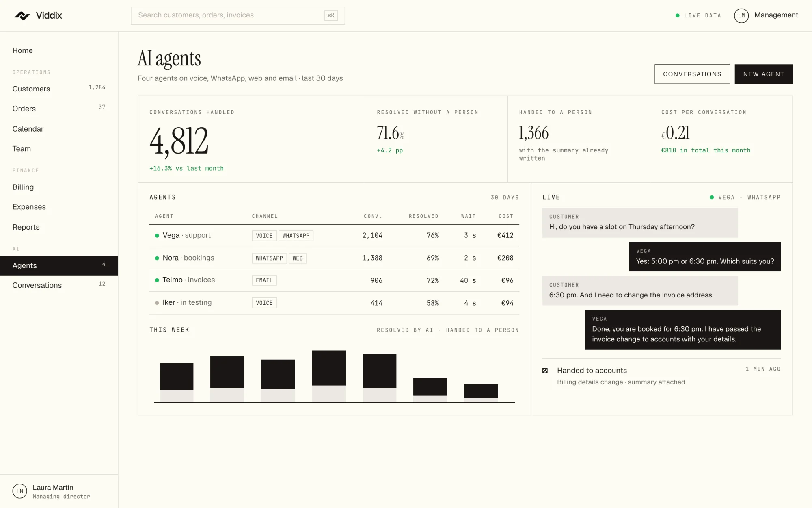Click Vega's WHATSAPP channel tag
The width and height of the screenshot is (812, 508).
point(296,236)
